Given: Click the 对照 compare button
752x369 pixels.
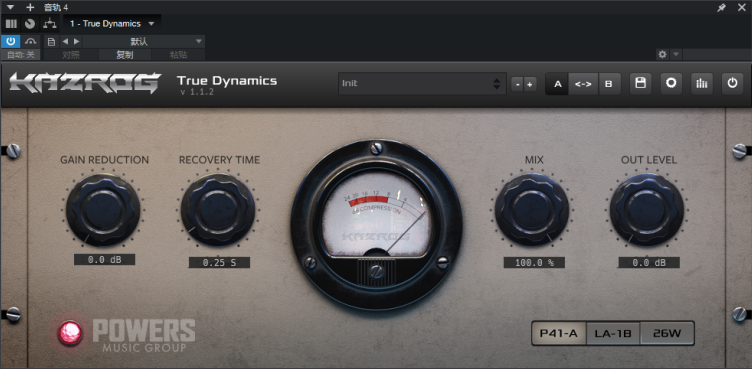Looking at the screenshot, I should pyautogui.click(x=71, y=55).
